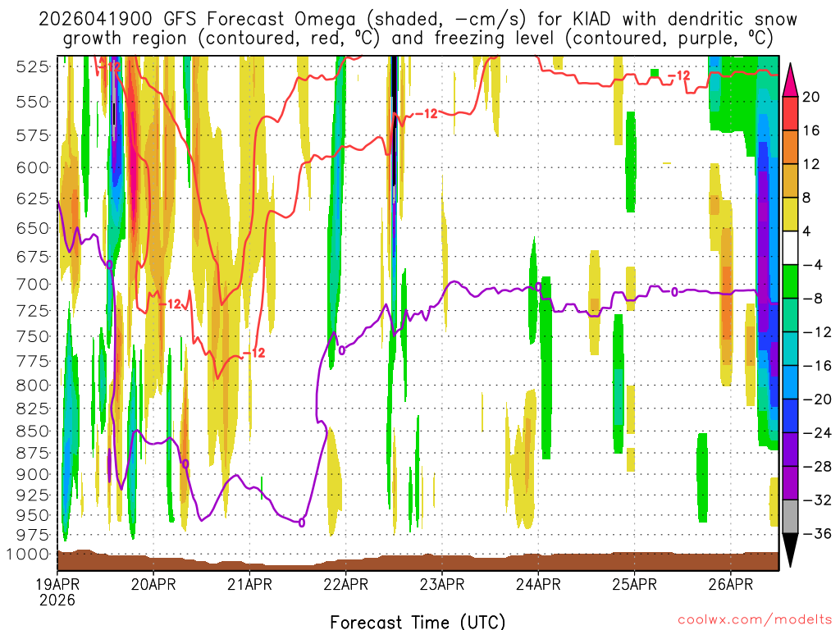Click the 625 pressure level label
840x630 pixels.
[32, 199]
